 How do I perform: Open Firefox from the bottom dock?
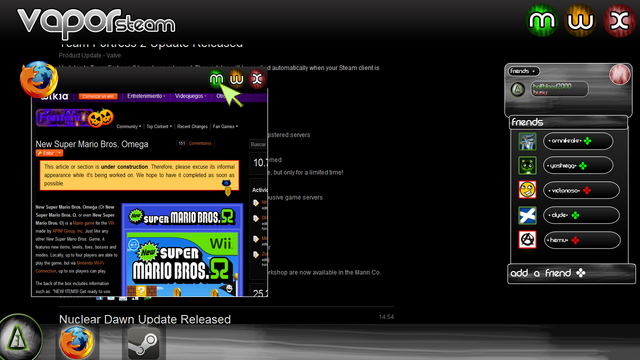point(76,343)
